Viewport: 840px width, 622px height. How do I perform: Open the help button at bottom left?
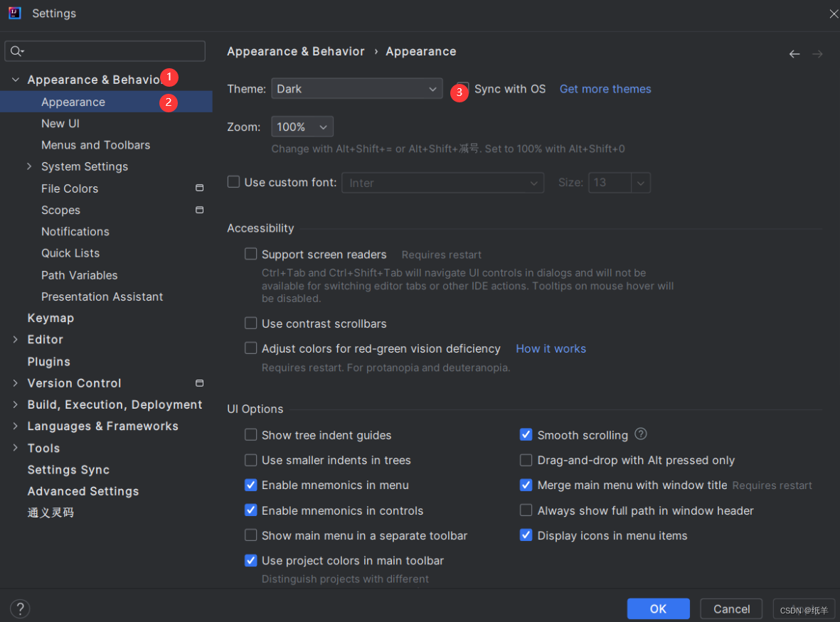tap(20, 608)
